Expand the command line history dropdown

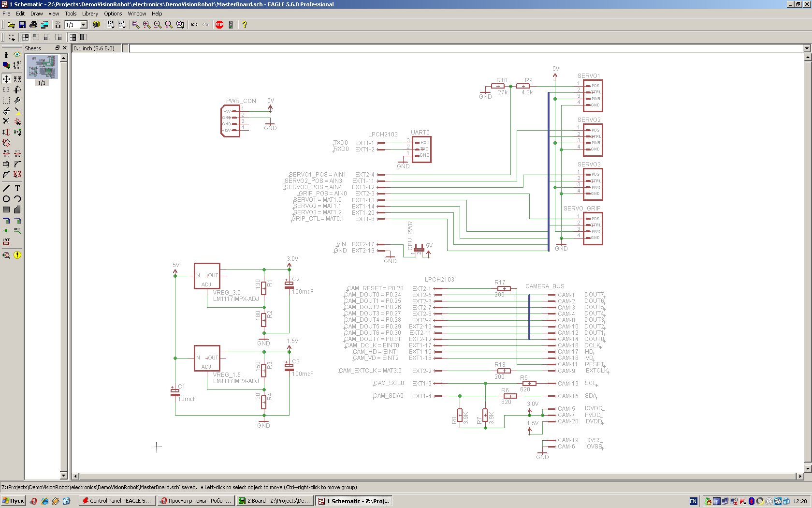[807, 48]
